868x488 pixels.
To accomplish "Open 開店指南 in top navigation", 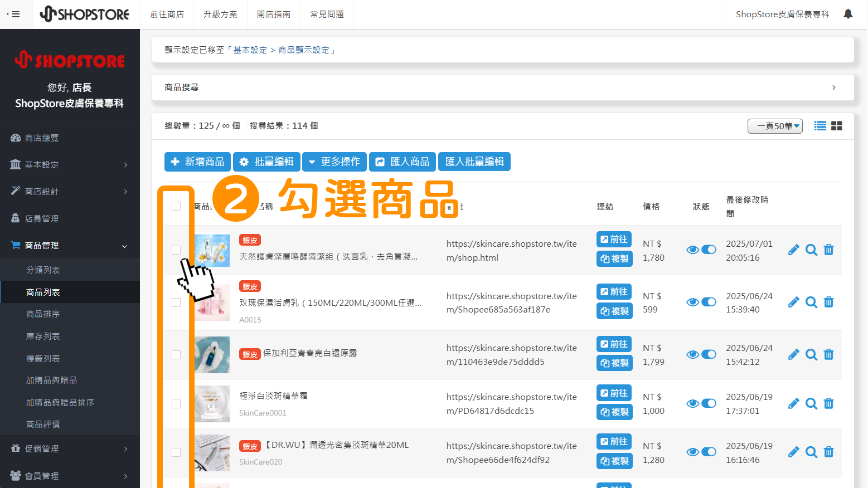I will point(274,14).
